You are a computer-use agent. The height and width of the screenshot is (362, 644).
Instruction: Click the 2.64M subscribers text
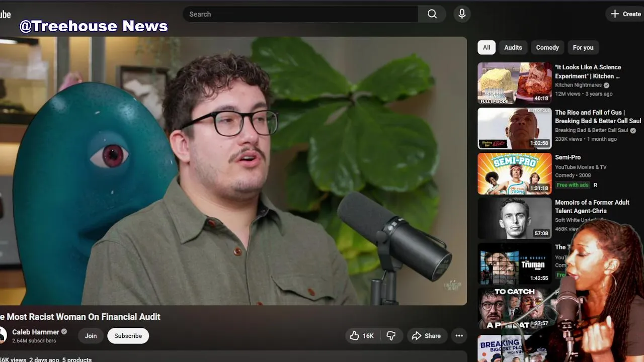(34, 341)
